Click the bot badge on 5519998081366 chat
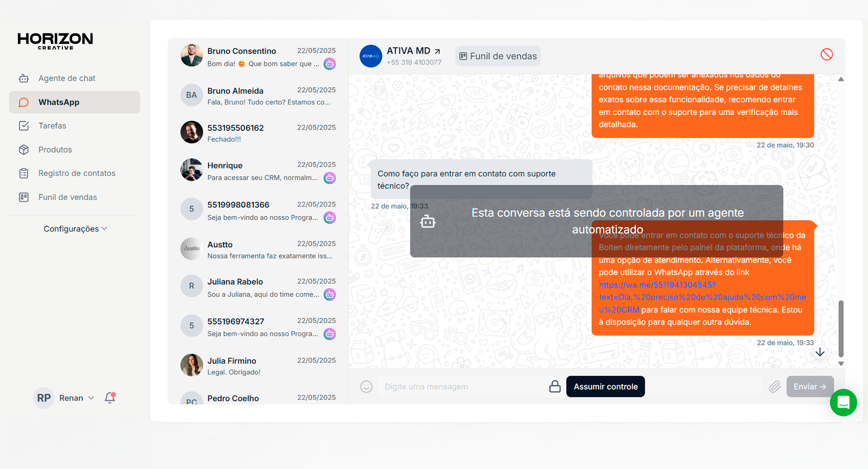Viewport: 868px width, 469px height. pos(330,217)
